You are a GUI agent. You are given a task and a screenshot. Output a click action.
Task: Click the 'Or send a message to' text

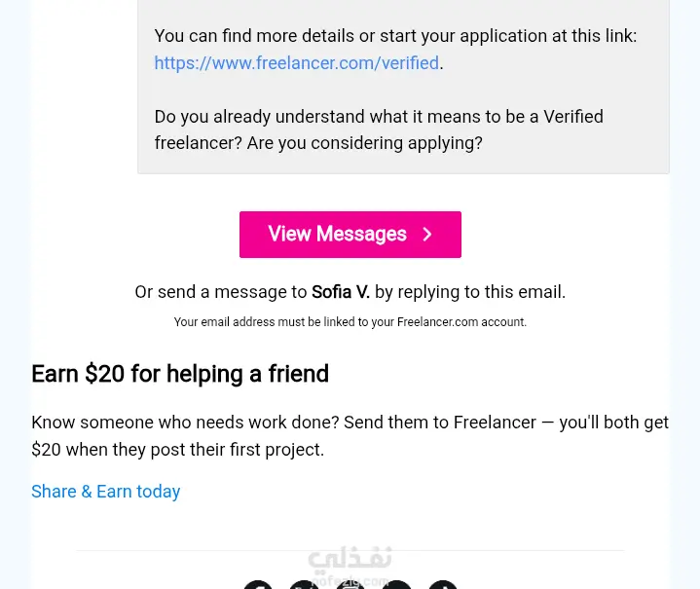point(221,292)
